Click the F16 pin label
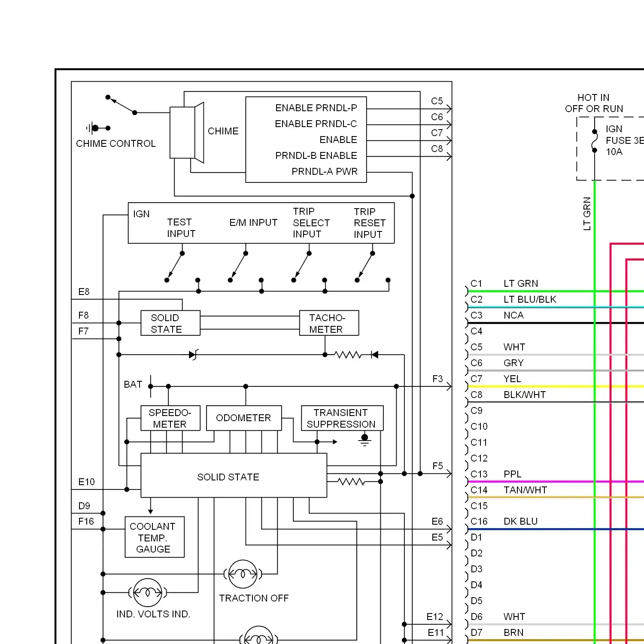644x644 pixels. pyautogui.click(x=86, y=521)
